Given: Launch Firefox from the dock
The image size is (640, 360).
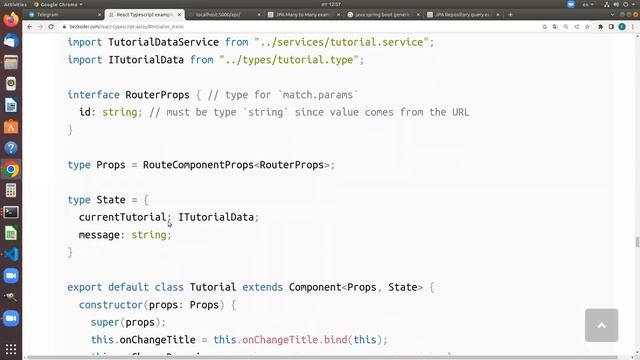Looking at the screenshot, I should click(11, 20).
